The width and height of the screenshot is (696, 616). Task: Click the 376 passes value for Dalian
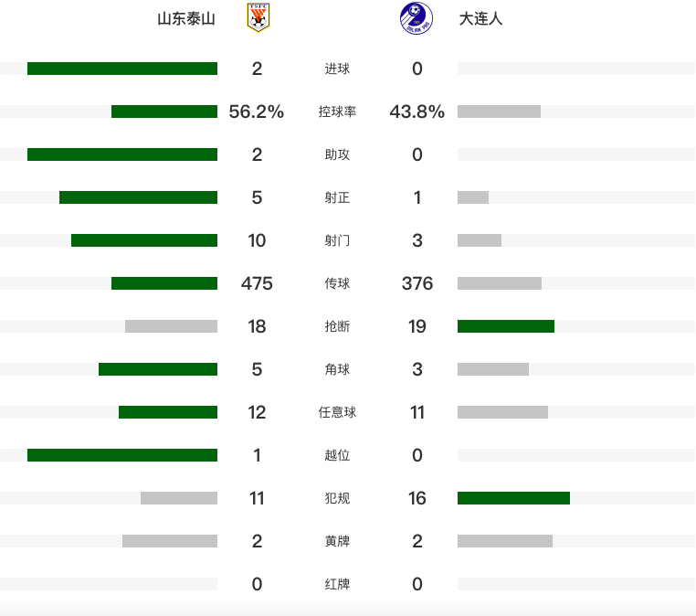pos(417,283)
